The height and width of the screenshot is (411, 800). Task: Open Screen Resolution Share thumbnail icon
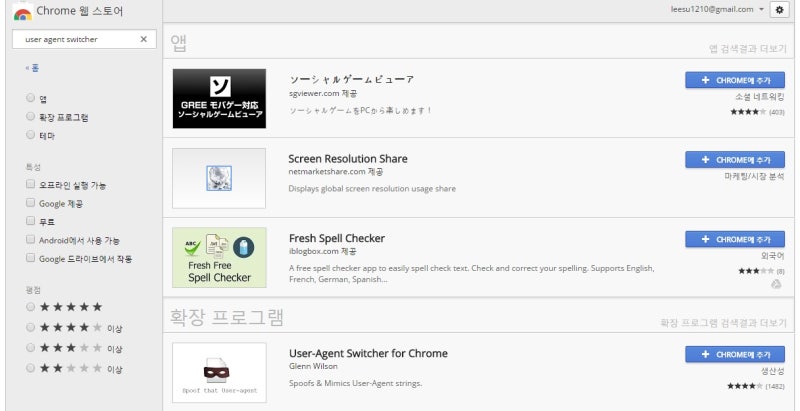coord(219,178)
